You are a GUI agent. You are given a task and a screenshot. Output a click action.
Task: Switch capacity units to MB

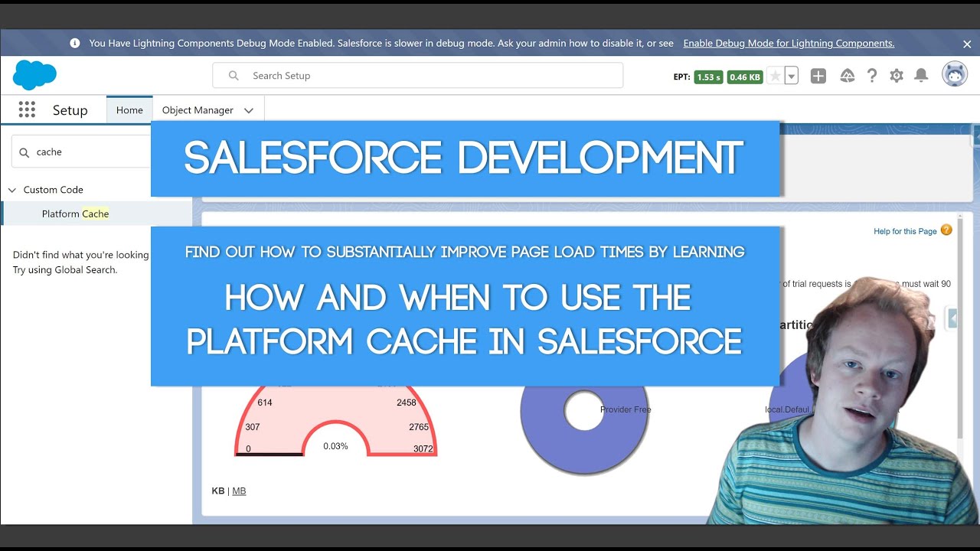(239, 491)
